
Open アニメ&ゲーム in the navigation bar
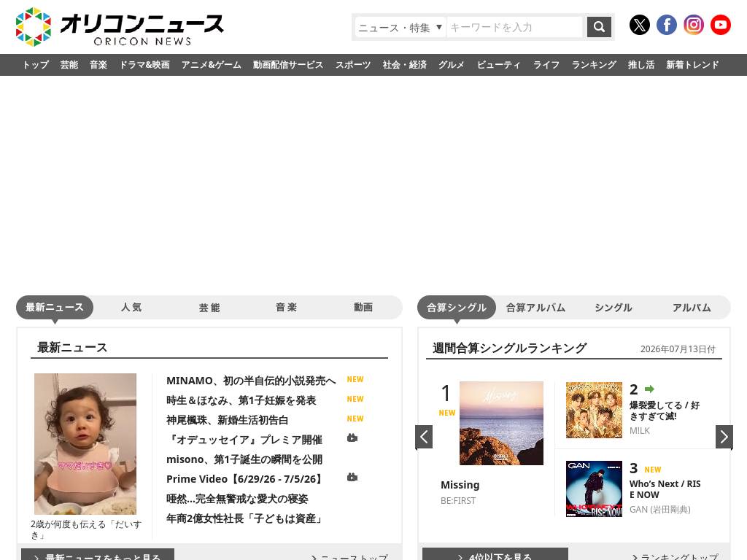click(x=211, y=65)
